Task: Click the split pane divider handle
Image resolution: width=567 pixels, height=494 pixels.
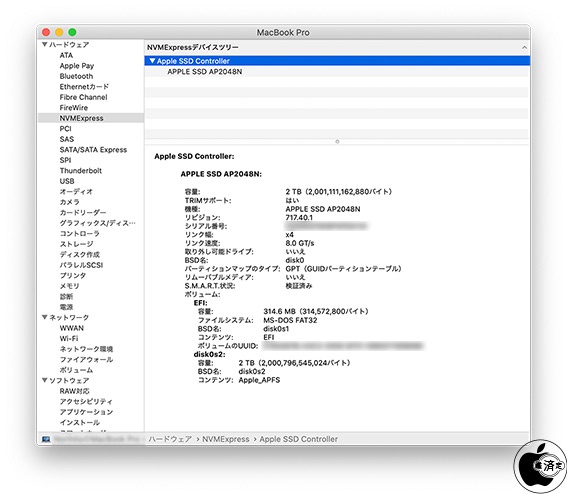Action: click(337, 141)
